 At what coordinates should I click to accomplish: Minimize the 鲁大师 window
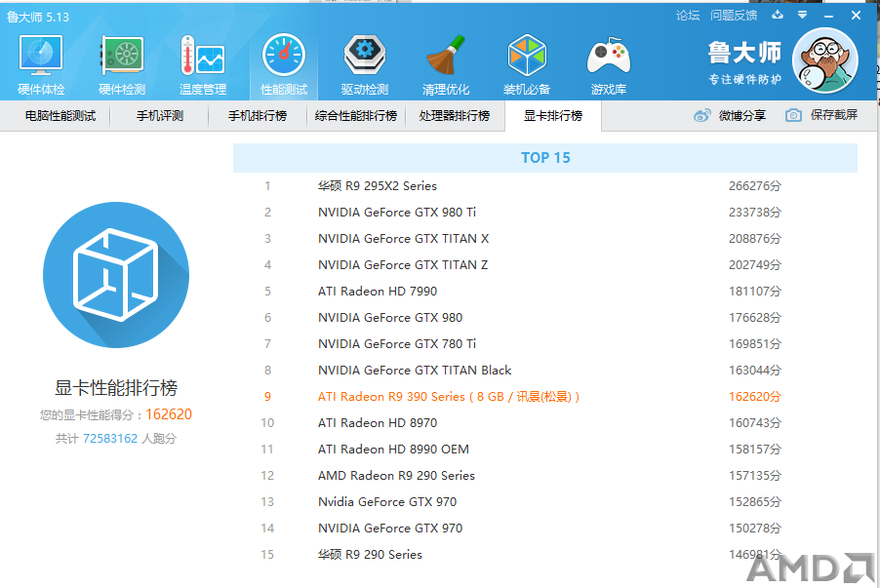828,16
